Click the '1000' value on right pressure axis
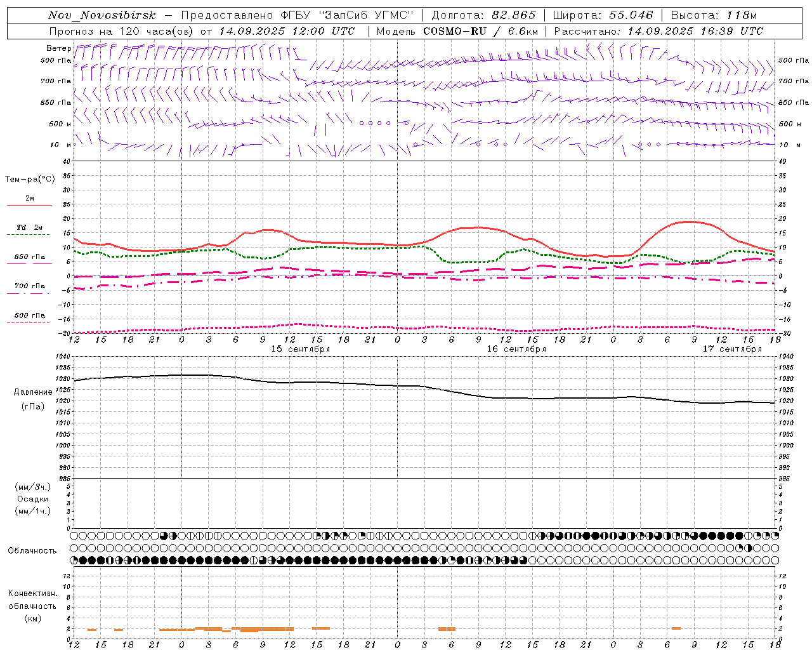This screenshot has height=650, width=812. 786,446
